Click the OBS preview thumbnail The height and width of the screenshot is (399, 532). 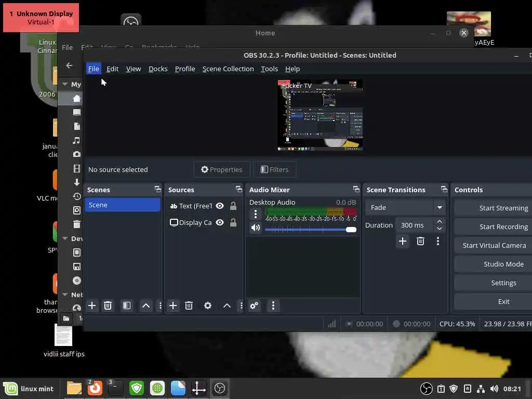pos(320,115)
